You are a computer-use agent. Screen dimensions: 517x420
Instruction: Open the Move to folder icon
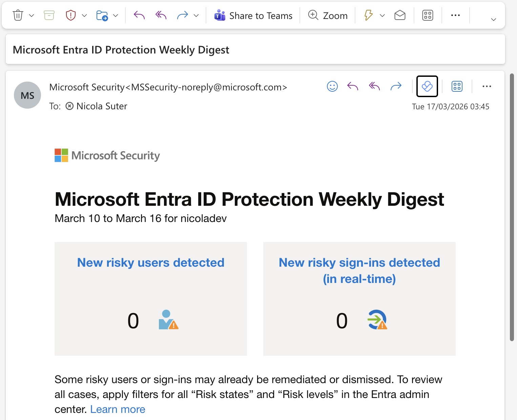pyautogui.click(x=103, y=15)
